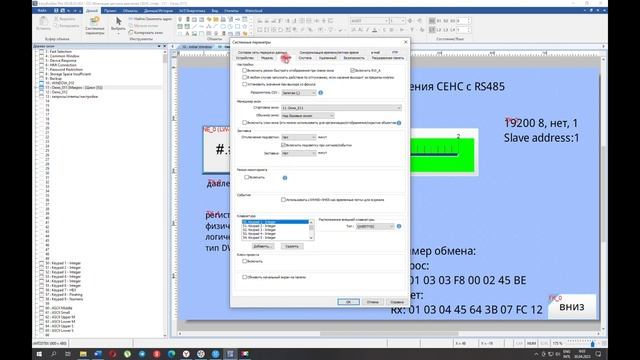Toggle backlight on alarm event checkbox
Screen dimensions: 640x360
click(x=283, y=145)
